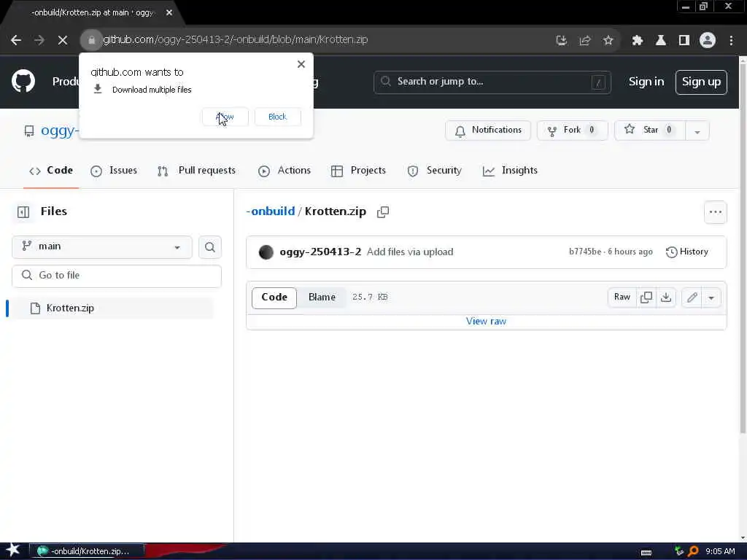Open the Chrome profile avatar
The image size is (747, 560).
tap(708, 41)
